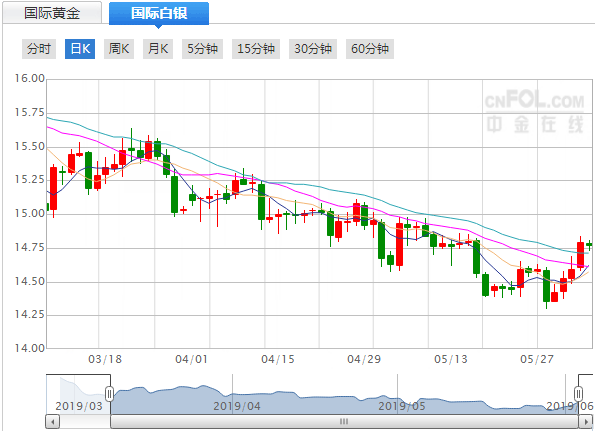
Task: Click the right range handle in navigator
Action: pyautogui.click(x=578, y=394)
